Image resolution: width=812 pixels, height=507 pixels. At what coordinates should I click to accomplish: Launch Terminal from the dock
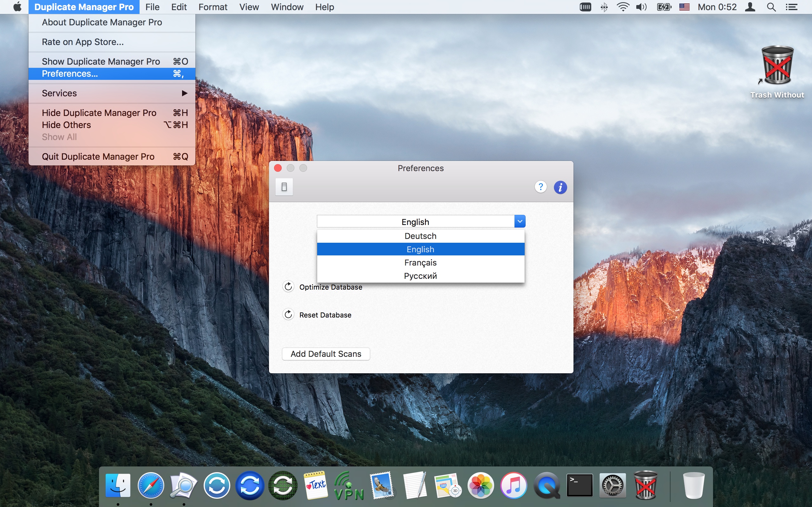tap(580, 485)
